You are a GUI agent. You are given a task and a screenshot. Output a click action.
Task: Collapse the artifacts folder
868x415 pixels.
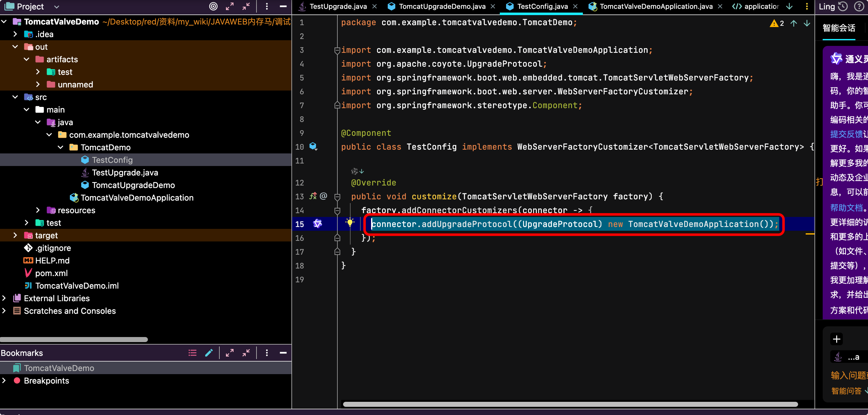27,59
